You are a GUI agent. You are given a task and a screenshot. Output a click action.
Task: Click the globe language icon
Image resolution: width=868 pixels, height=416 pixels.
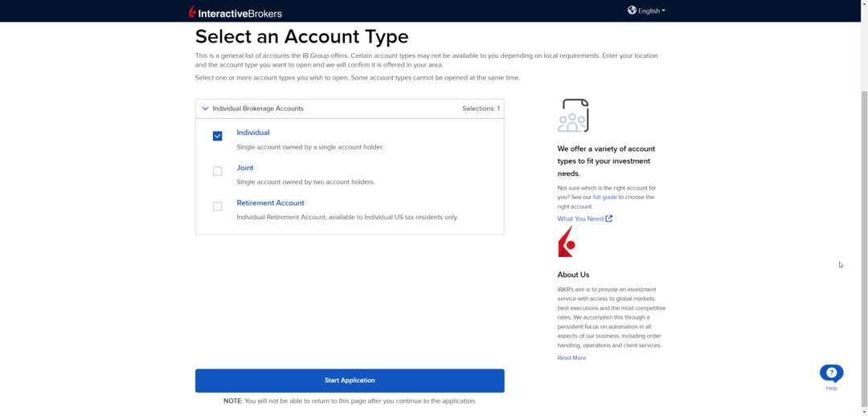point(632,10)
